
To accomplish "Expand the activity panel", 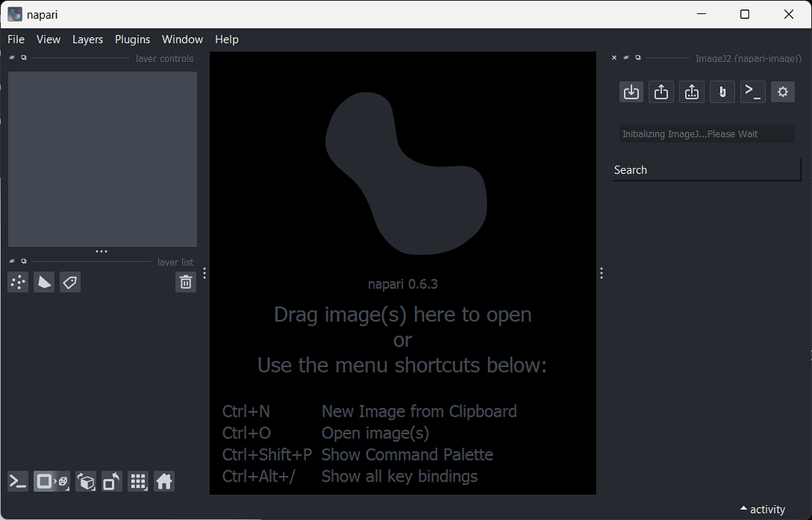I will (x=763, y=510).
